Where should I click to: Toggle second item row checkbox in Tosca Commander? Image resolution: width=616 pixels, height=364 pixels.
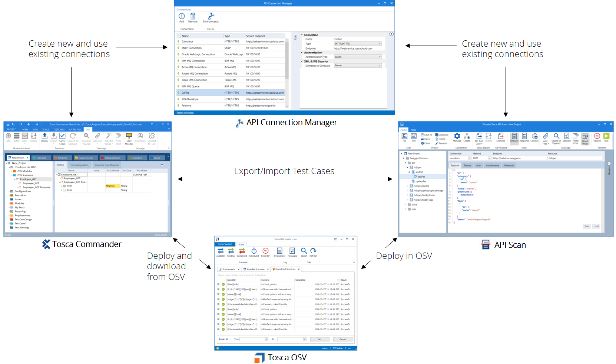coord(64,190)
